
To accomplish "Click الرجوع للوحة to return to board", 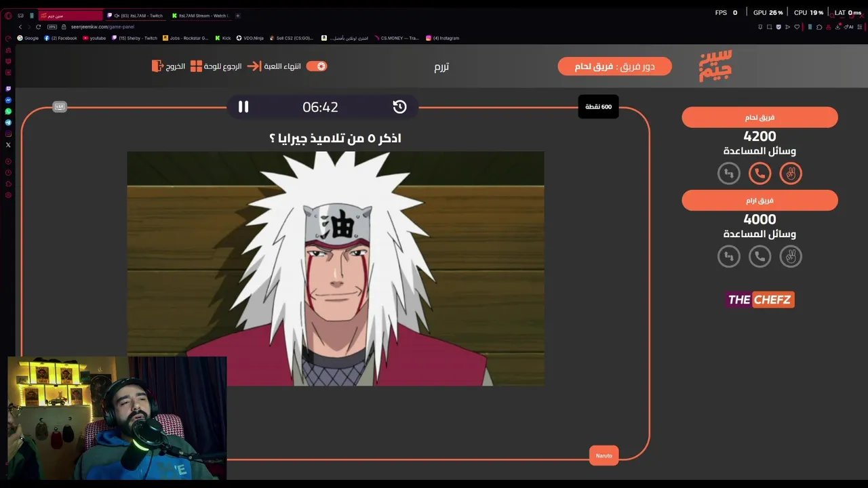I will point(216,66).
